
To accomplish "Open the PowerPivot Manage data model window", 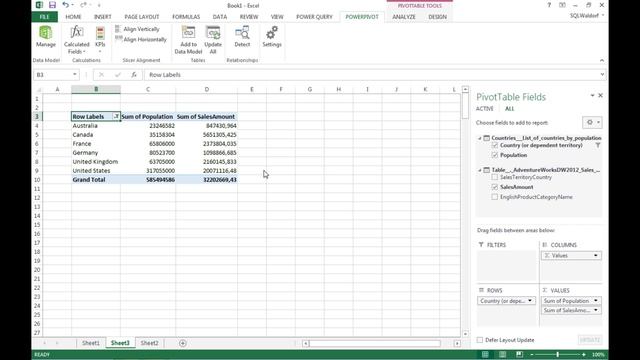I will [x=46, y=37].
